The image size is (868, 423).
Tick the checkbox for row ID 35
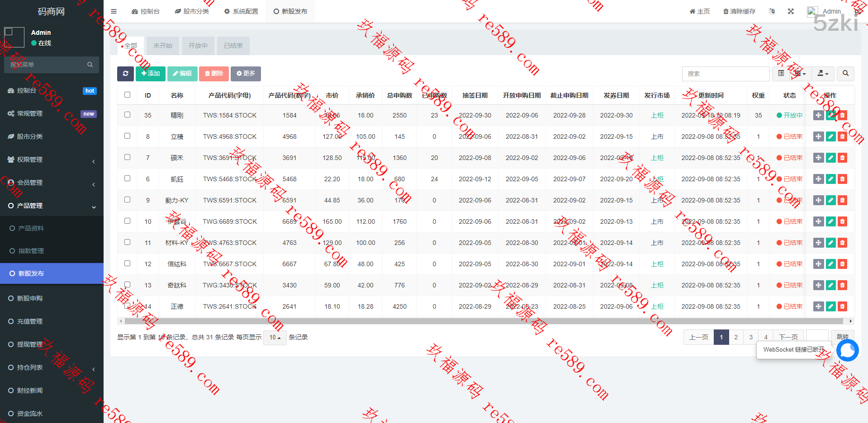pos(127,115)
